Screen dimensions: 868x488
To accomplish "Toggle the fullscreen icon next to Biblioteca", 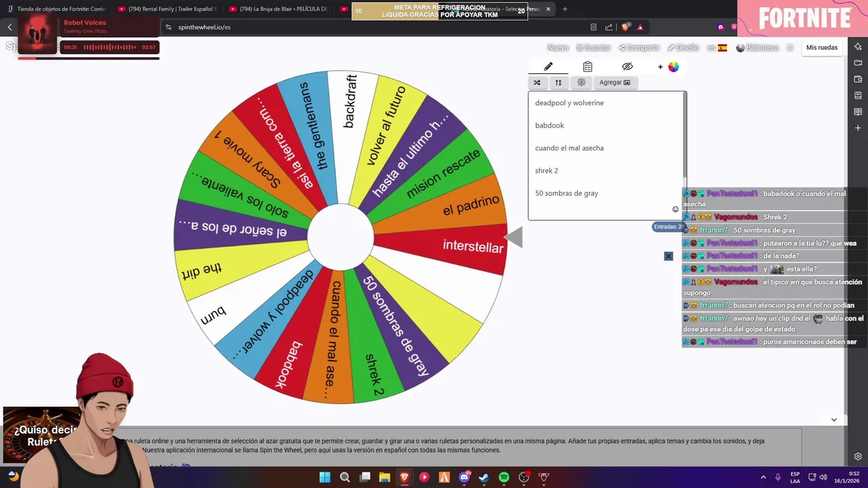I will coord(790,47).
